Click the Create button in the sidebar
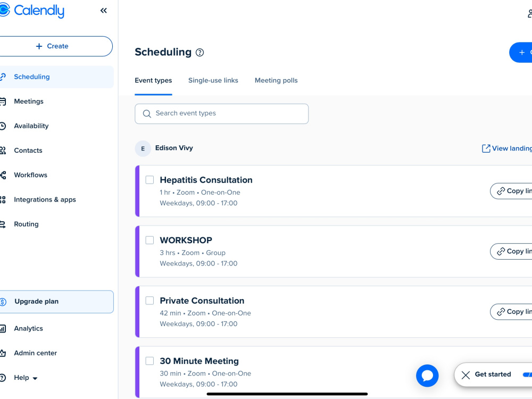This screenshot has height=399, width=532. tap(56, 46)
